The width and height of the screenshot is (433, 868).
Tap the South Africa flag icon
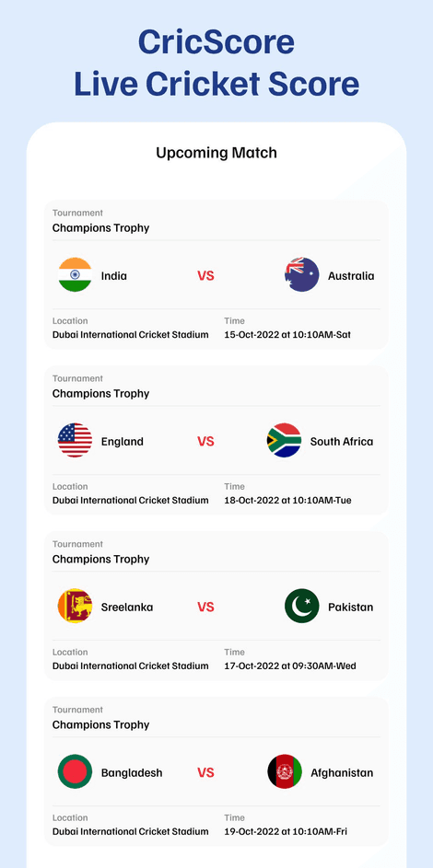[284, 441]
